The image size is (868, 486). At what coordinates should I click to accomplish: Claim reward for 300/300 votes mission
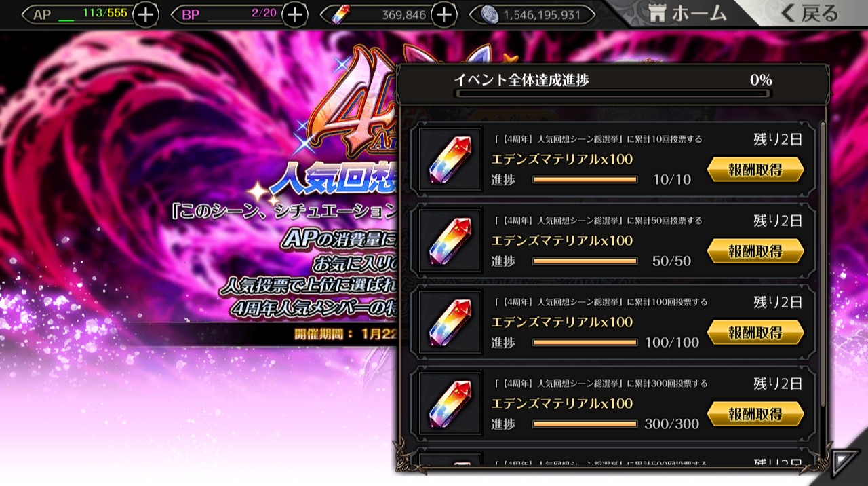[x=755, y=414]
